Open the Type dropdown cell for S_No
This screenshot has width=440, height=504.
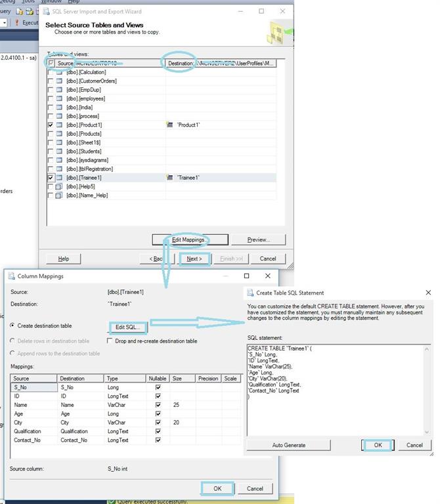125,387
